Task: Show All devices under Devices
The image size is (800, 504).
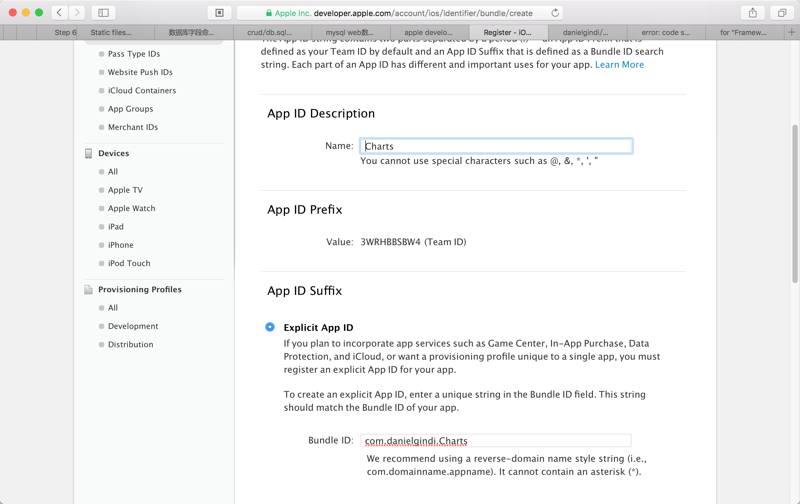Action: [113, 171]
